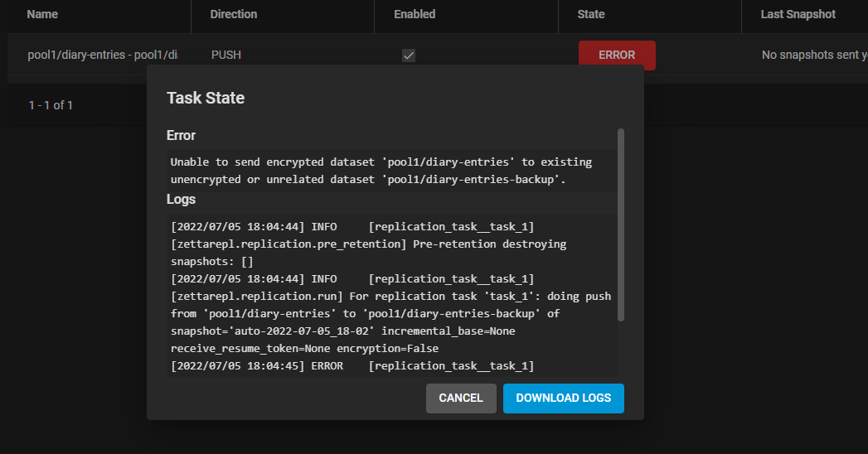Image resolution: width=868 pixels, height=454 pixels.
Task: Click the "Unable to send encrypted dataset" error message
Action: (x=381, y=171)
